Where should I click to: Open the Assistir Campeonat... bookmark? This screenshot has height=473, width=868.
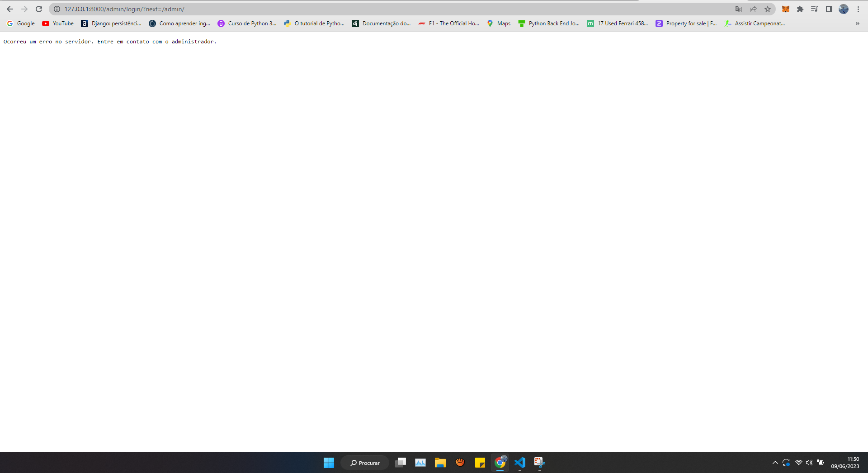[755, 23]
